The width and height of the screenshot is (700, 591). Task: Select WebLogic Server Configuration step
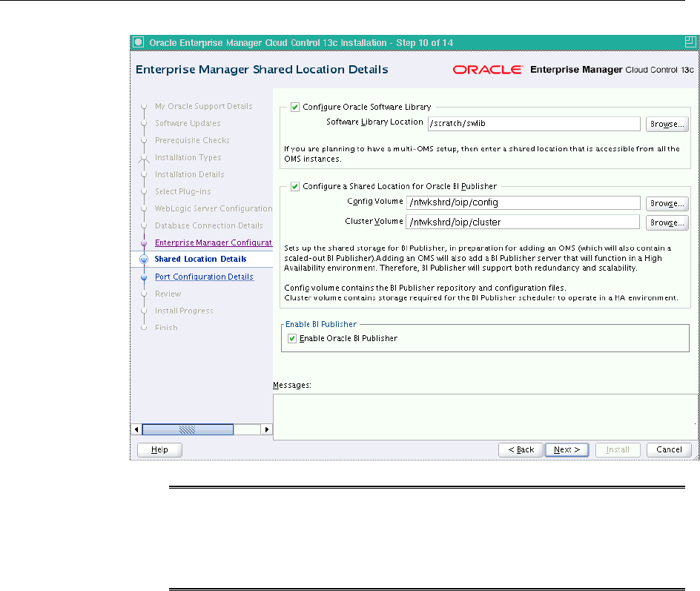point(214,208)
